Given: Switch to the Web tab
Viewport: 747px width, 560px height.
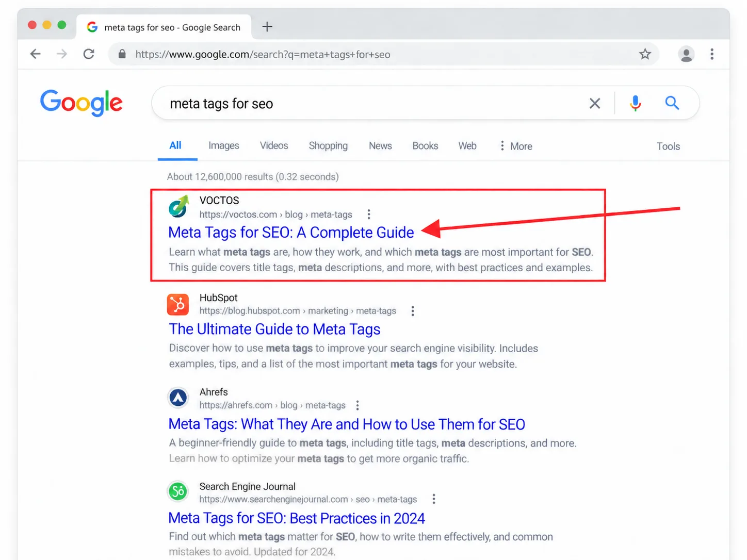Looking at the screenshot, I should click(x=467, y=146).
